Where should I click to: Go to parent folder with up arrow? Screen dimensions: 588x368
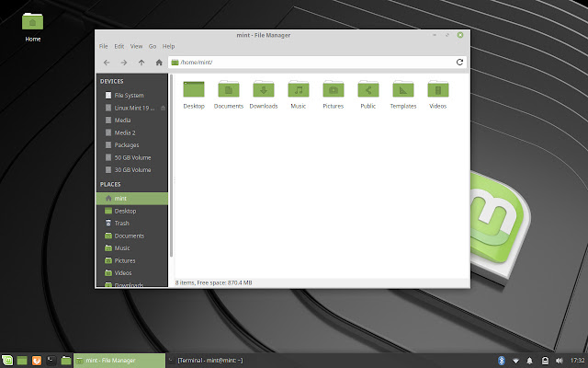[141, 63]
